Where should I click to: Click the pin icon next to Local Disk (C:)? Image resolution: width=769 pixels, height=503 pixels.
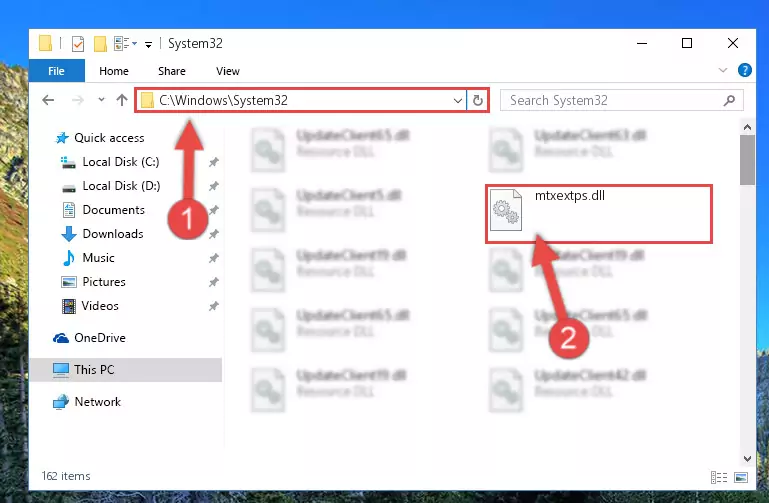213,162
